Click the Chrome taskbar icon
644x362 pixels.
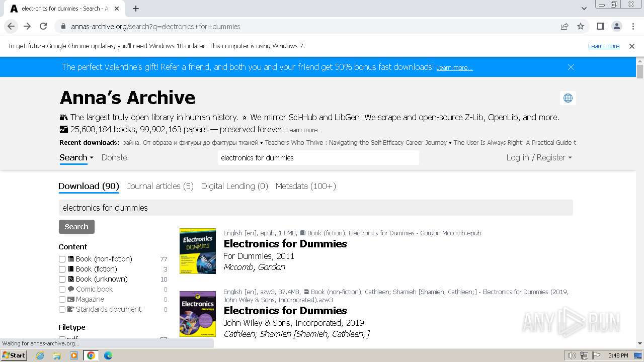tap(91, 355)
